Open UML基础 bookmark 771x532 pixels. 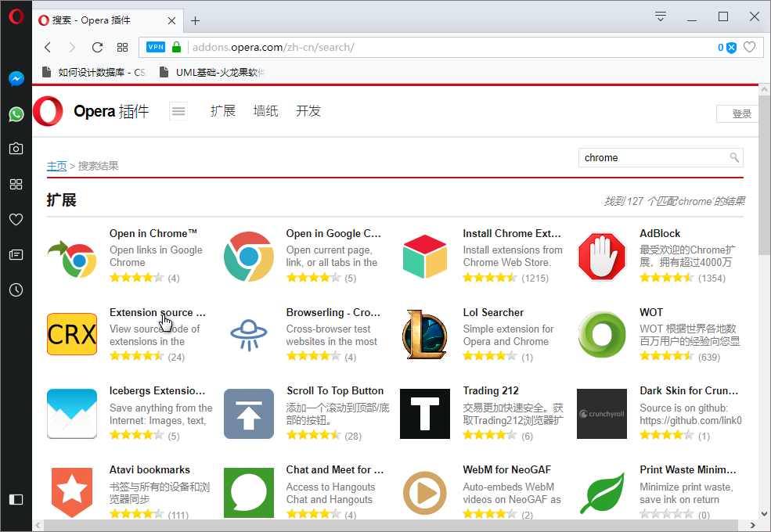pyautogui.click(x=212, y=72)
